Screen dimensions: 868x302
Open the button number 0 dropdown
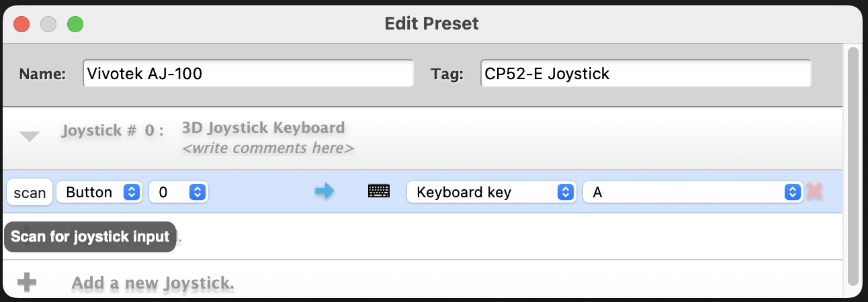(178, 193)
